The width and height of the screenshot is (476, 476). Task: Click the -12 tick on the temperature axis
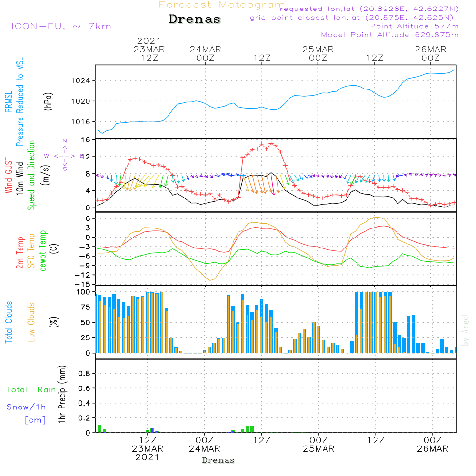click(x=83, y=275)
